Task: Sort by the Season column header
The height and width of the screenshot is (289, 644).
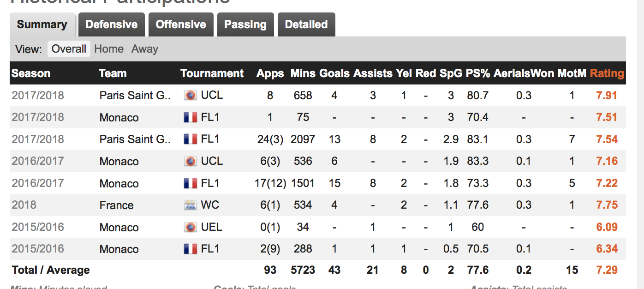Action: click(31, 73)
